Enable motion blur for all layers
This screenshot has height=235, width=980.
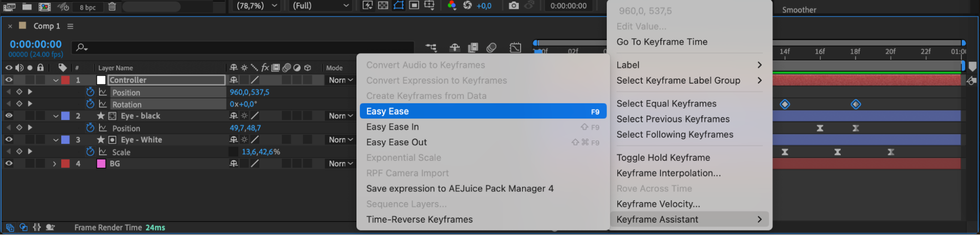pyautogui.click(x=491, y=47)
